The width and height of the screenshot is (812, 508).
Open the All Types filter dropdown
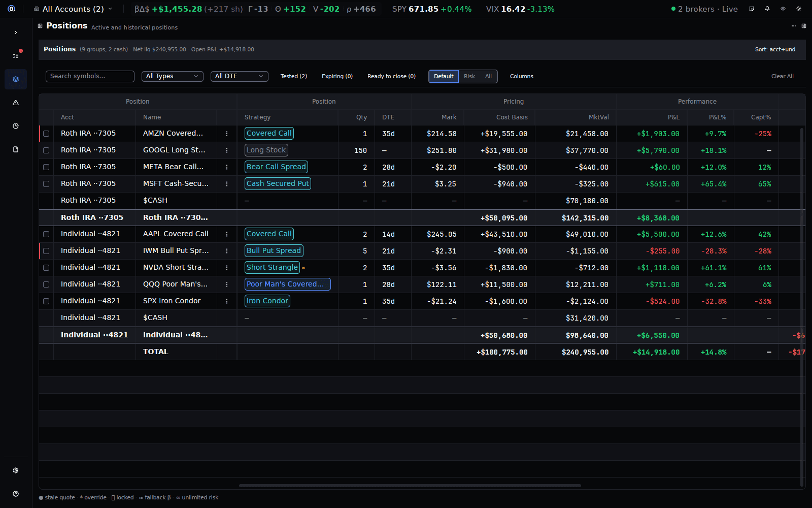[x=173, y=76]
